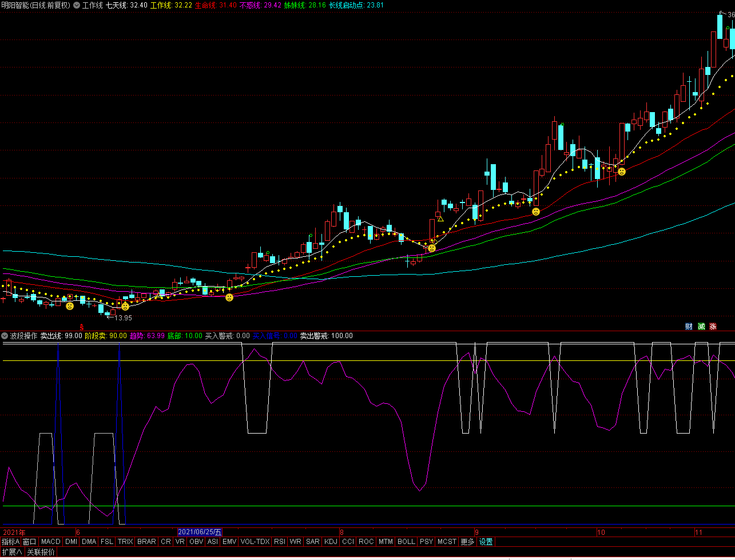The height and width of the screenshot is (560, 735).
Task: Switch to the TRIX indicator
Action: pos(125,542)
